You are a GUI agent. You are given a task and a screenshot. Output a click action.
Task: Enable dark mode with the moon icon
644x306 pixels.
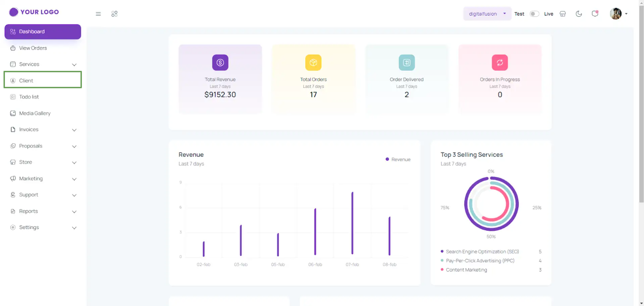(578, 13)
